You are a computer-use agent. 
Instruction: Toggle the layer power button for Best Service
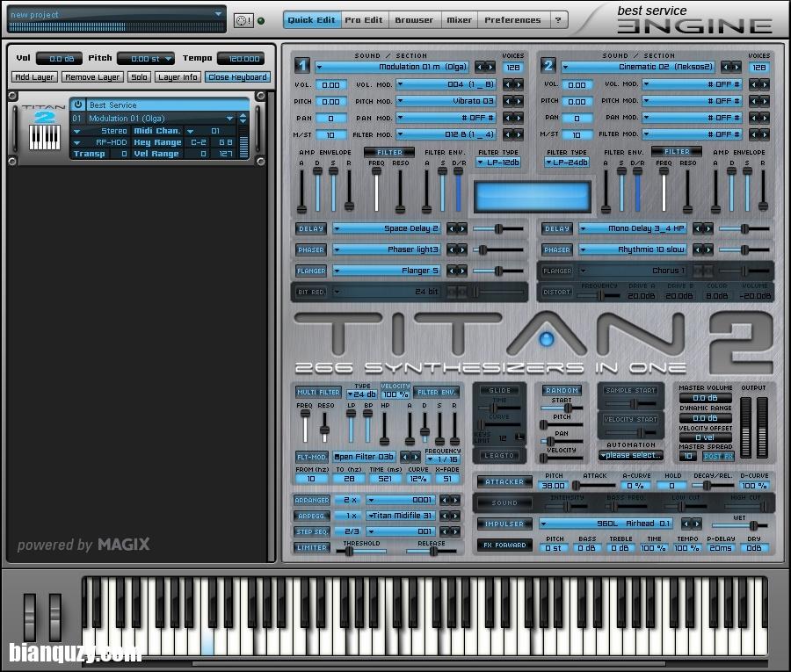coord(77,105)
